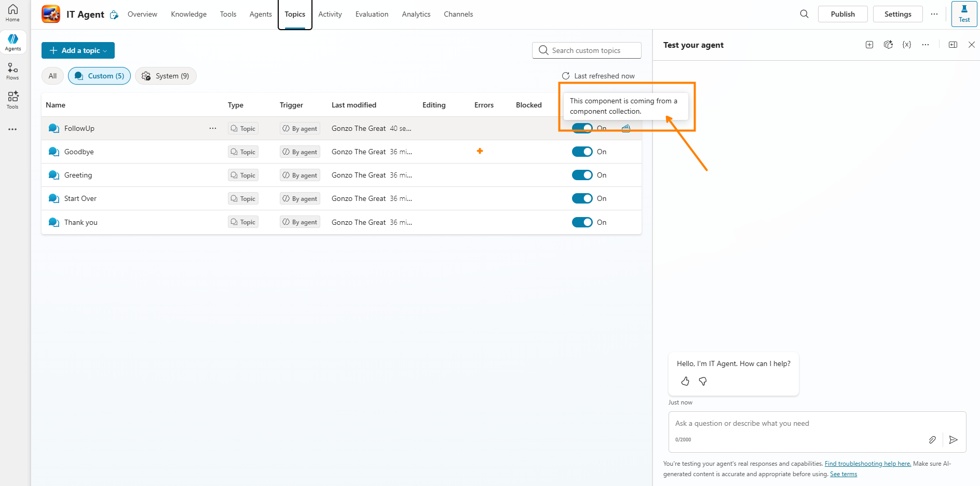980x486 pixels.
Task: Click the send message arrow icon
Action: tap(953, 440)
